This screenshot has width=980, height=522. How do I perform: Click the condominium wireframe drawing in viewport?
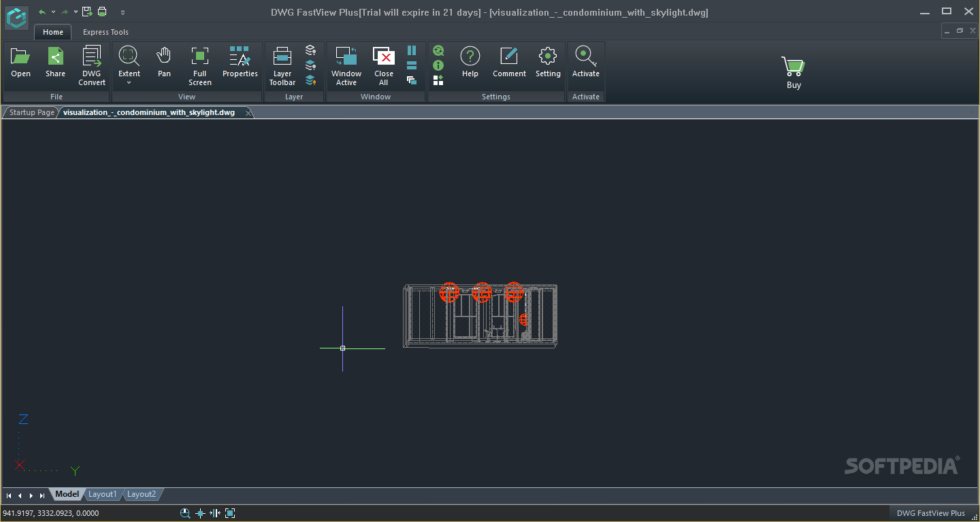tap(480, 316)
